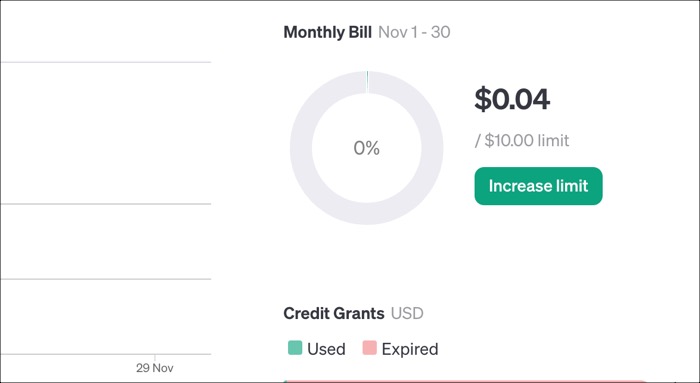Click the usage chart x-axis baseline

tap(106, 354)
